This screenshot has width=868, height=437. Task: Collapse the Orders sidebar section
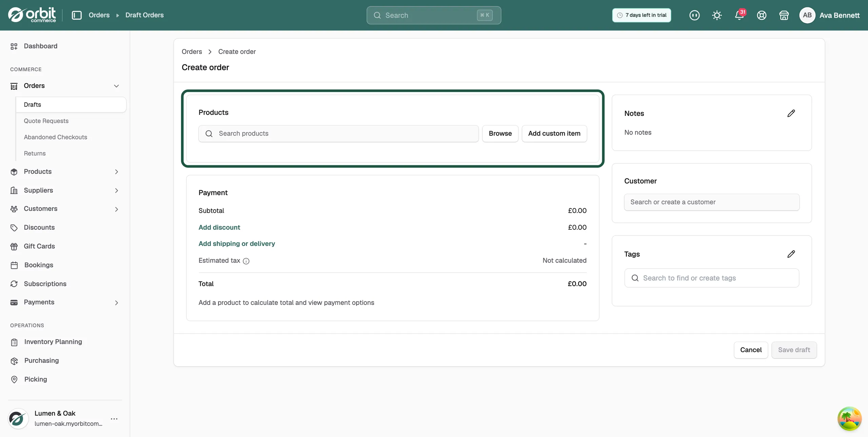(116, 86)
